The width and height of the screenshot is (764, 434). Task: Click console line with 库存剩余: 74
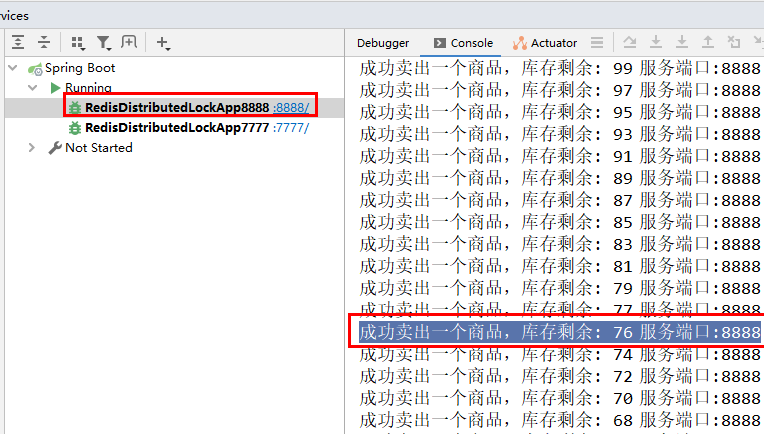tap(560, 355)
